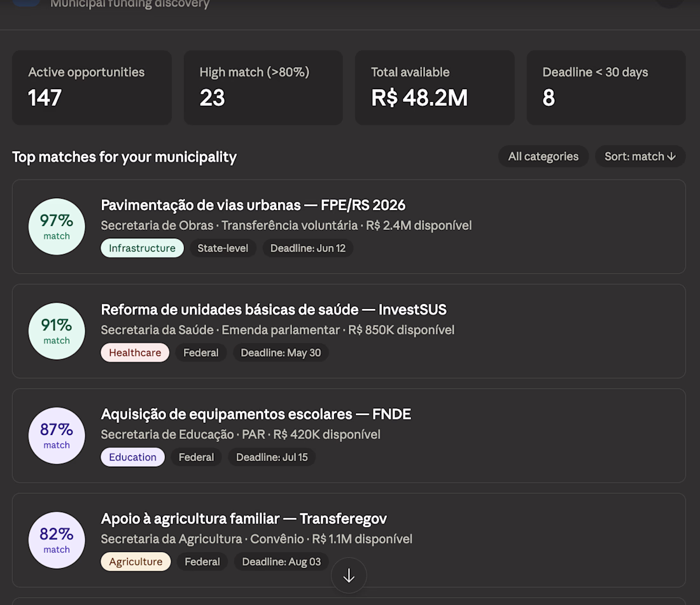Click the 147 active opportunities value

pos(45,98)
